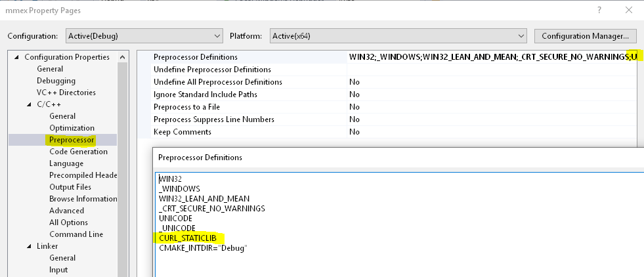Select the Preprocessor page
The height and width of the screenshot is (277, 644).
point(72,140)
